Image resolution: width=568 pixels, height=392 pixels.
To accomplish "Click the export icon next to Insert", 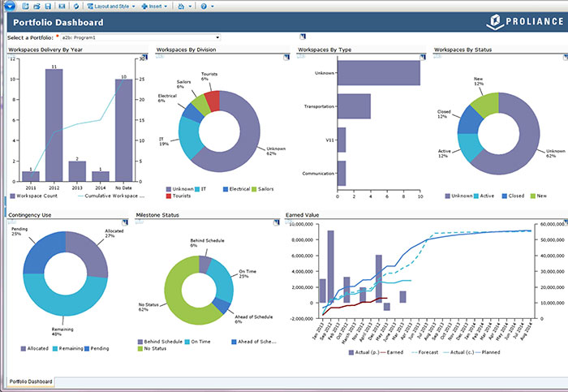I will (x=181, y=6).
